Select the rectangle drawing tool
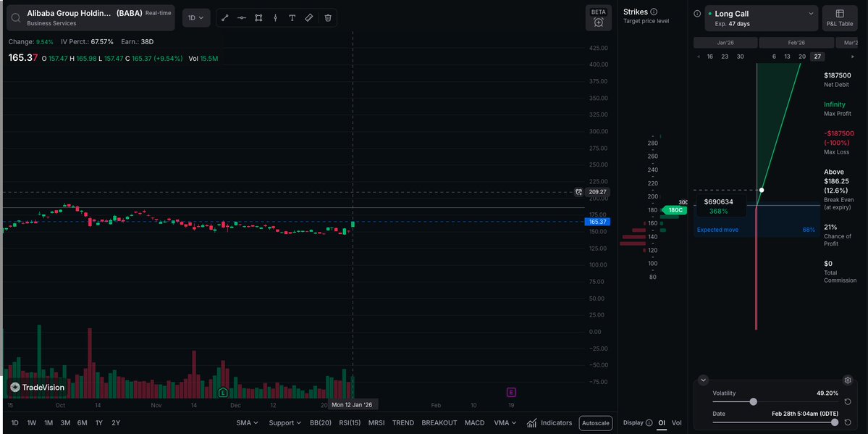The image size is (868, 434). click(258, 17)
